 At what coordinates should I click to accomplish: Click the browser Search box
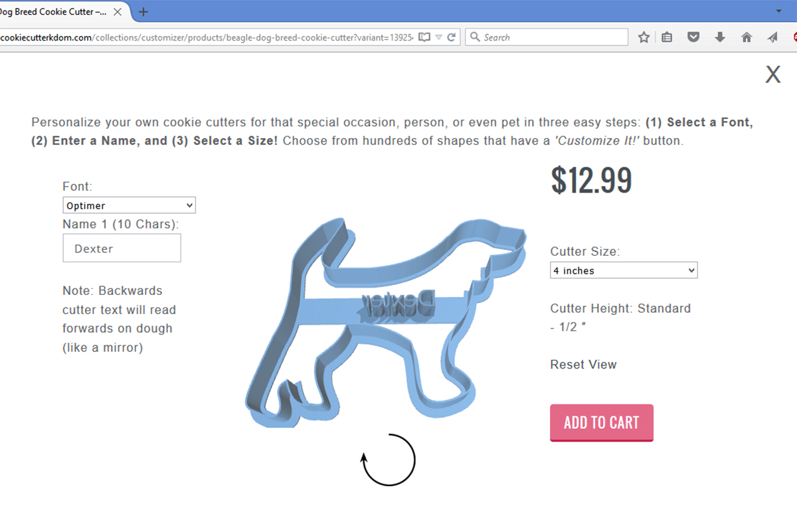tap(547, 37)
